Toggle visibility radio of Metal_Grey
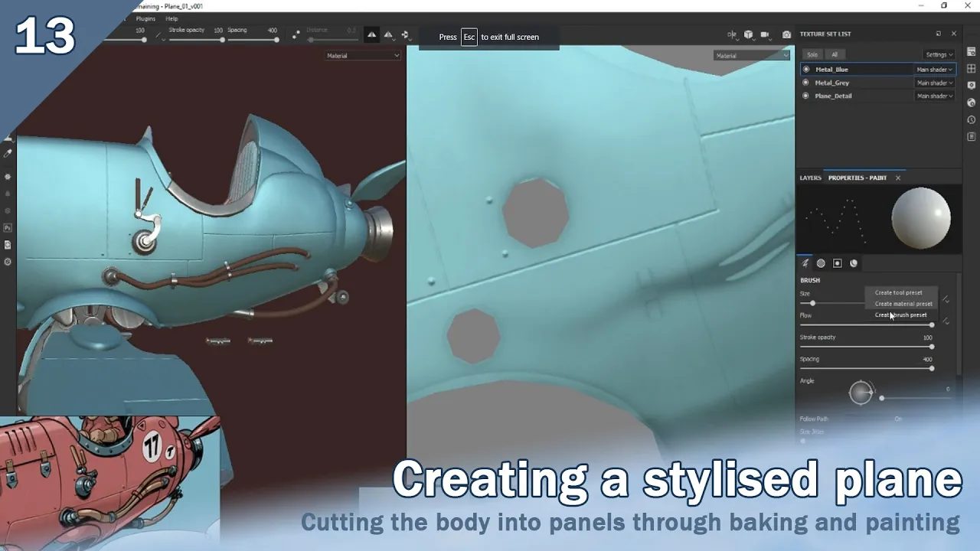980x551 pixels. pos(805,83)
